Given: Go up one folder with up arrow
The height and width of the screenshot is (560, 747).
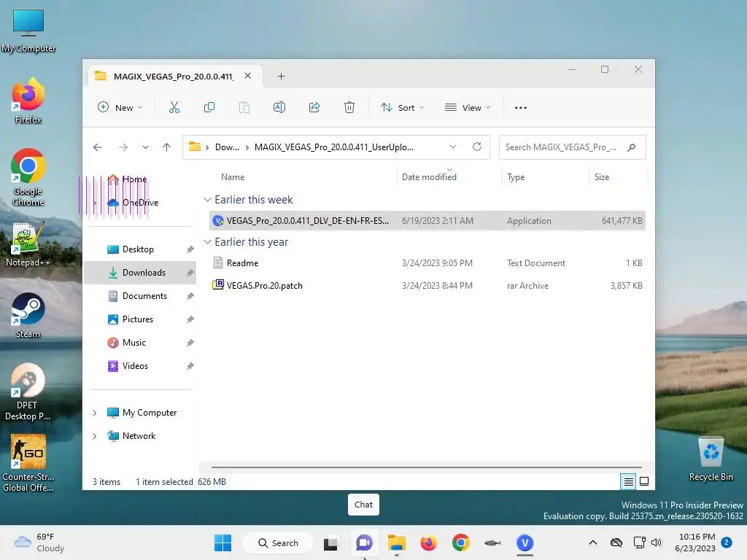Looking at the screenshot, I should (x=166, y=147).
